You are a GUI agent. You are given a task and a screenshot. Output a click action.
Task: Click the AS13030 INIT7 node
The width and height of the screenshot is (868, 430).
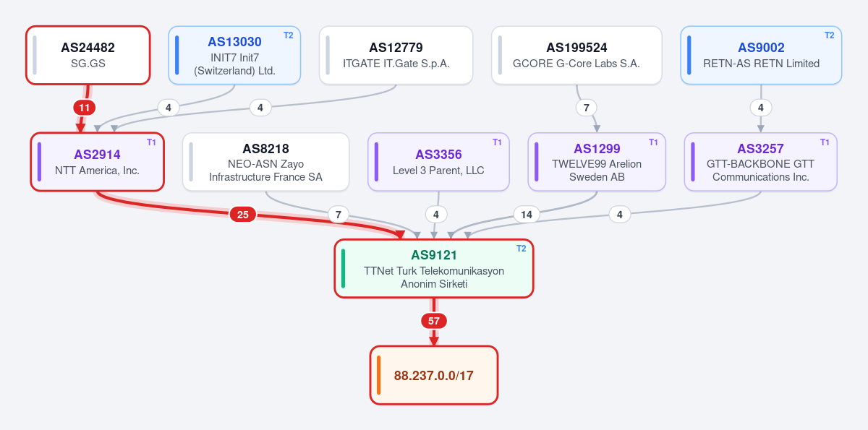tap(234, 56)
